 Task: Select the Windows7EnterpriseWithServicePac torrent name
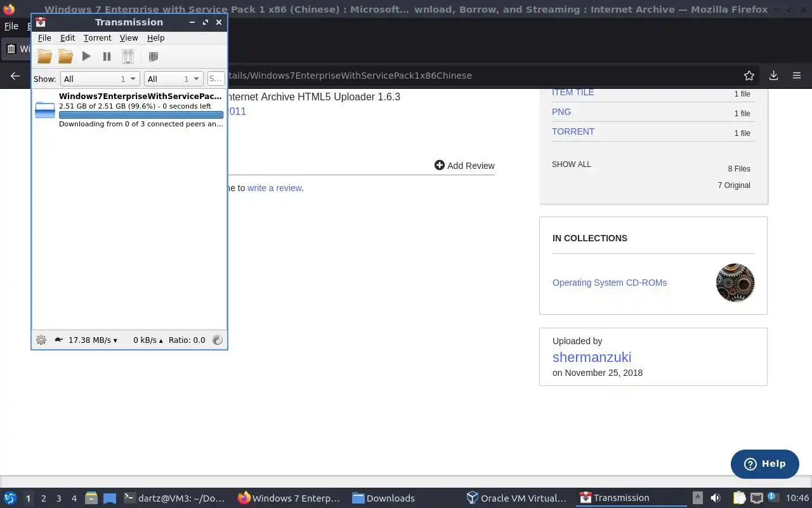coord(140,96)
